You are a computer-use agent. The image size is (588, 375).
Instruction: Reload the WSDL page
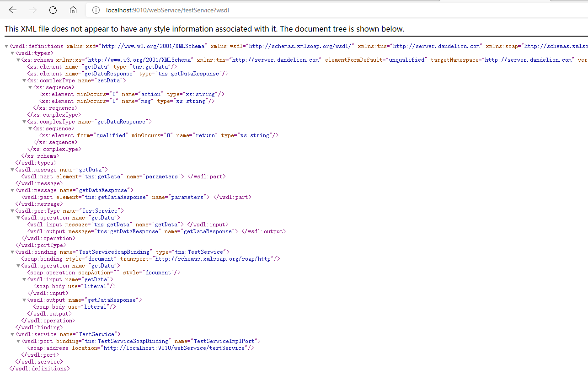click(x=53, y=10)
